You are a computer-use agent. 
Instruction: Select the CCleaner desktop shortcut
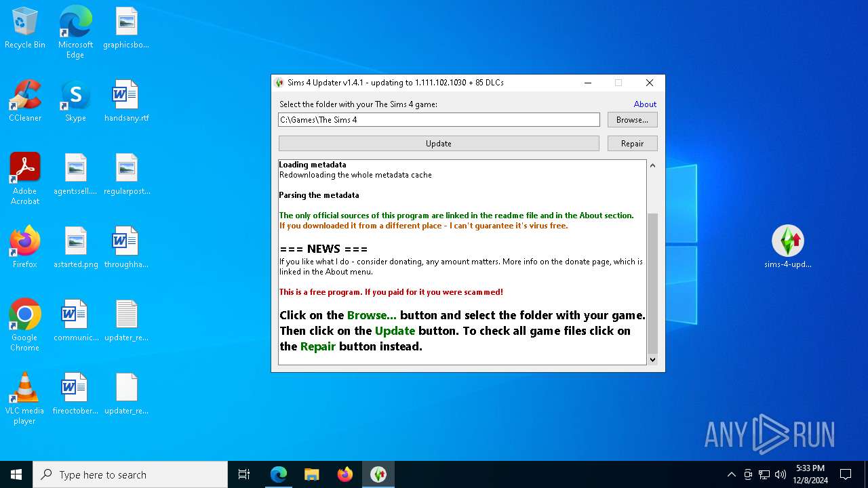pos(25,102)
